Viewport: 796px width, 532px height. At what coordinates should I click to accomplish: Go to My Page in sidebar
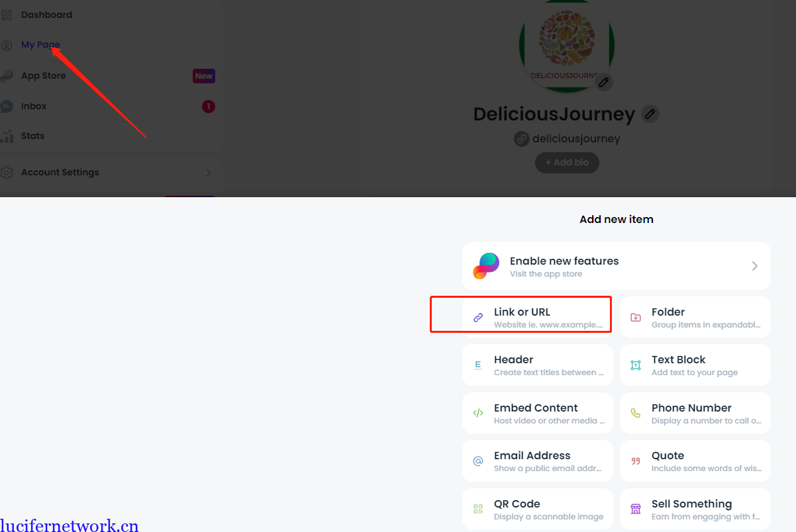[40, 45]
